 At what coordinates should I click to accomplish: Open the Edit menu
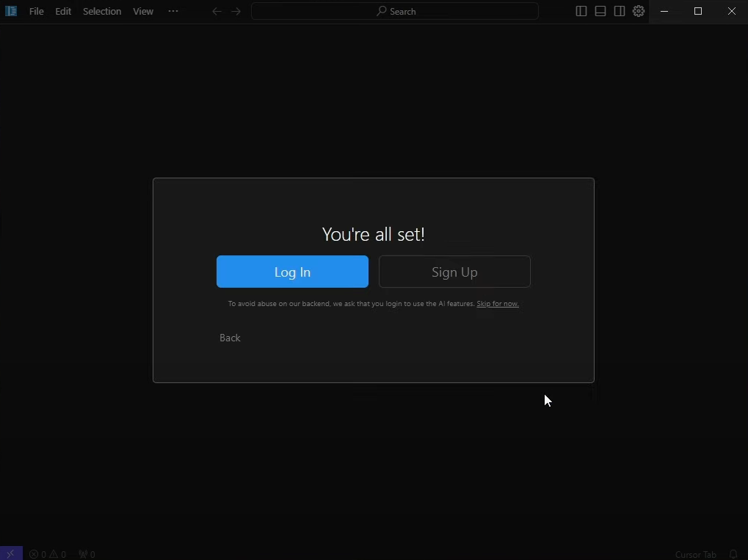tap(63, 12)
